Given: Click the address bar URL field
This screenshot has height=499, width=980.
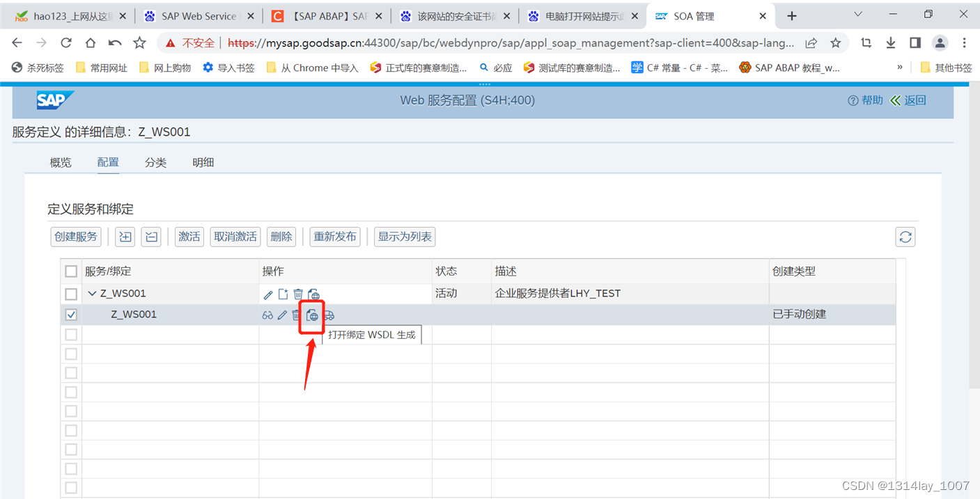Looking at the screenshot, I should [511, 43].
